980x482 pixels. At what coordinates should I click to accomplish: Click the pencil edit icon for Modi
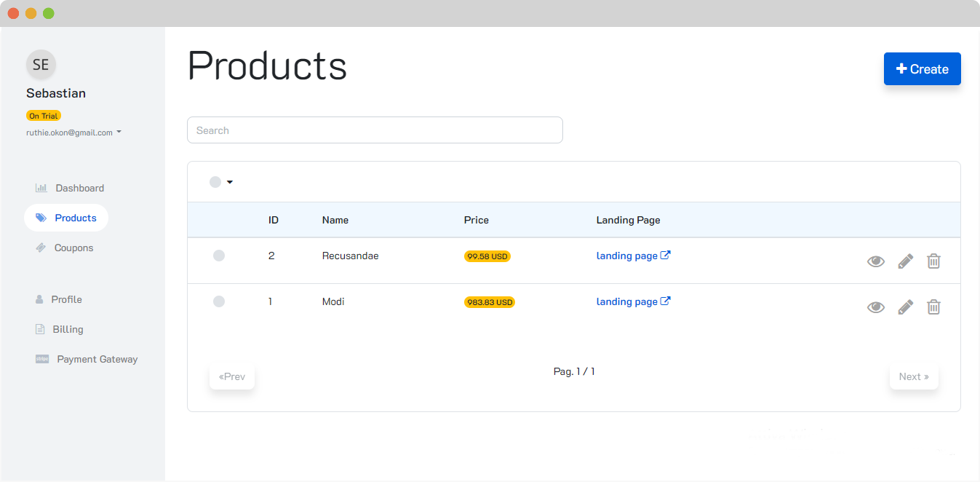905,307
